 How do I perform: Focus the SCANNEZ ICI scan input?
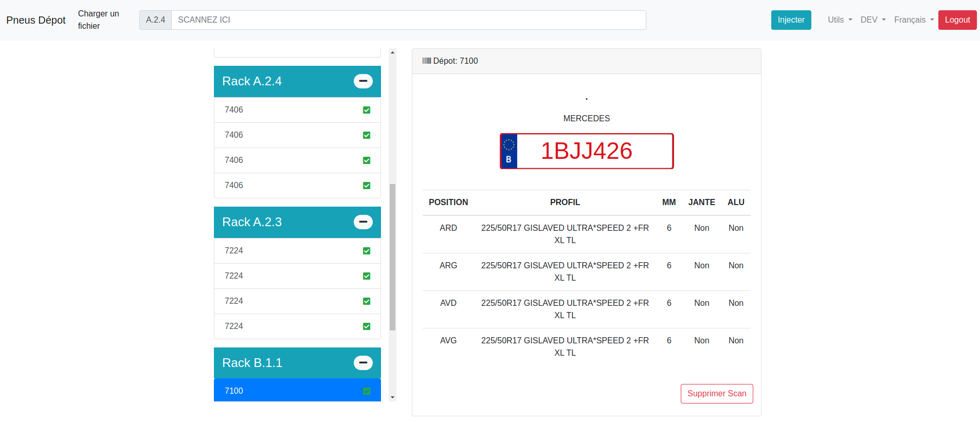(409, 20)
